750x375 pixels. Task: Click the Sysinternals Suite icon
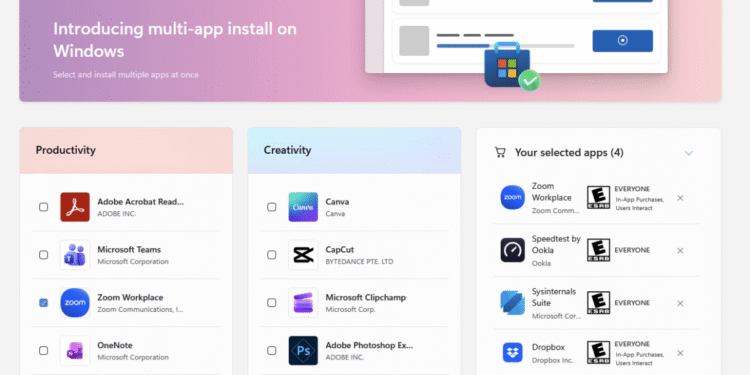tap(513, 303)
